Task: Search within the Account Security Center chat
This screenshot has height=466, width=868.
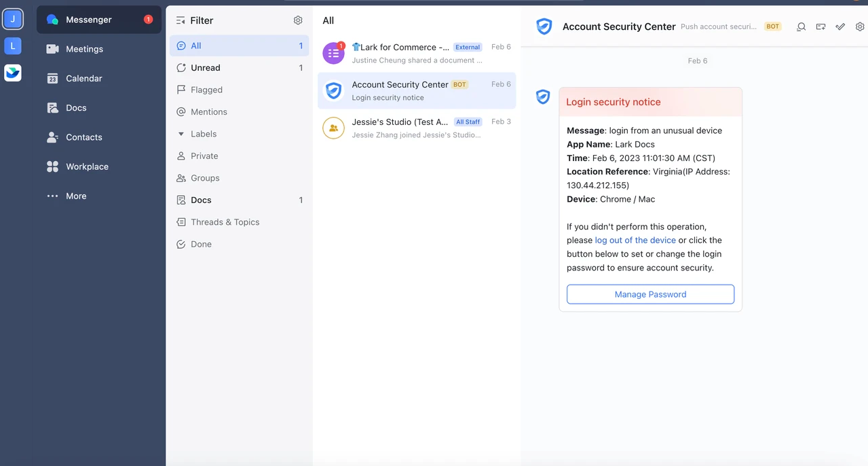Action: (801, 27)
